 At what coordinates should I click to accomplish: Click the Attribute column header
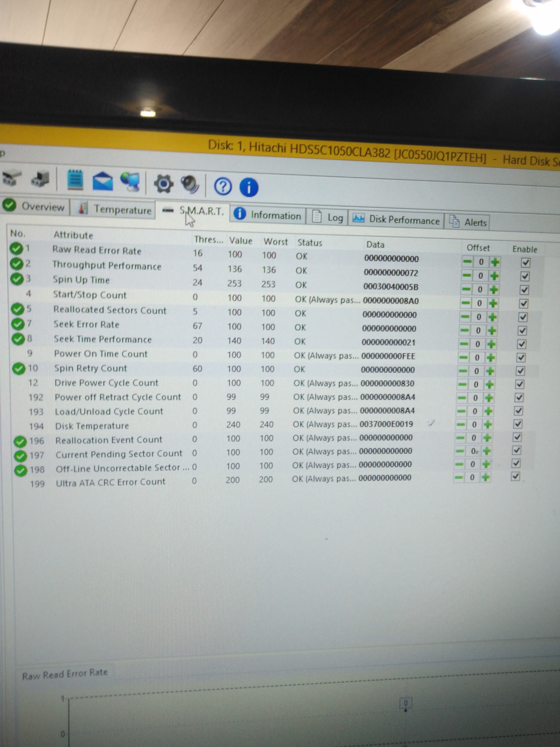coord(73,235)
